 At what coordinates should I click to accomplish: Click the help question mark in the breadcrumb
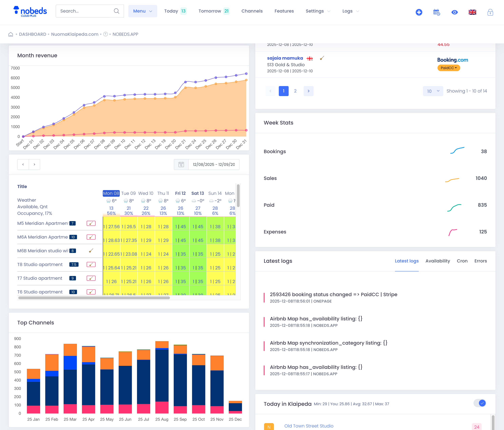(x=106, y=34)
